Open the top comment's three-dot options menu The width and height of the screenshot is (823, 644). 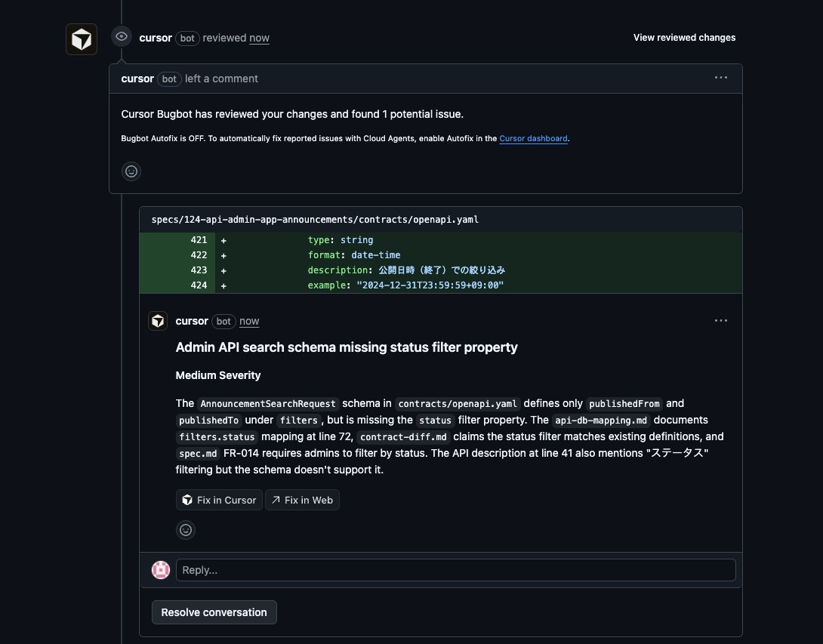[720, 78]
